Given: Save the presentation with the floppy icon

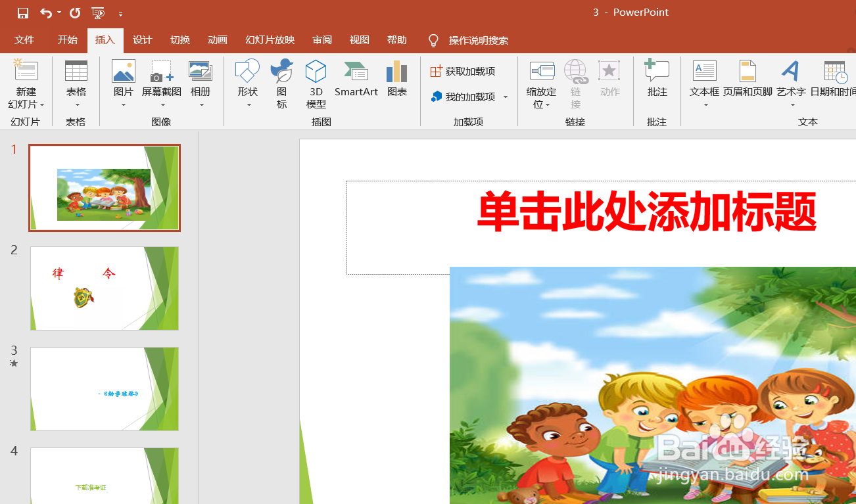Looking at the screenshot, I should (x=23, y=13).
